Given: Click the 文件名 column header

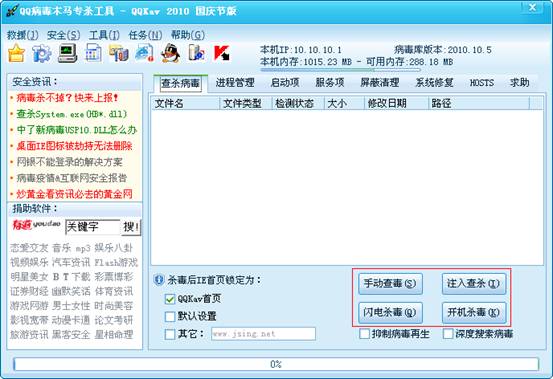Looking at the screenshot, I should click(186, 103).
